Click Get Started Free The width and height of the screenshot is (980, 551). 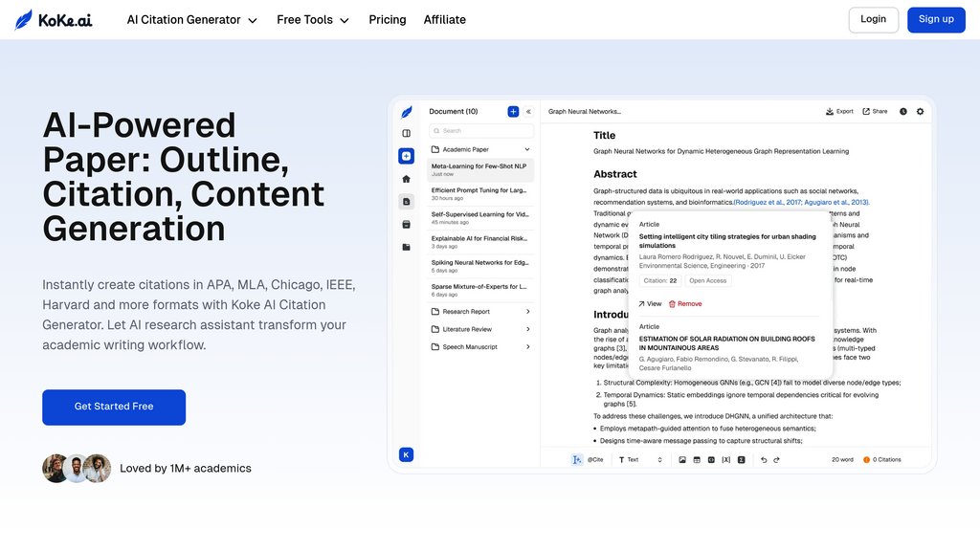(x=114, y=407)
